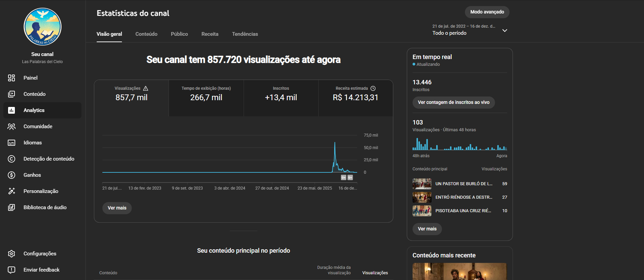Click the Configurações gear icon
644x280 pixels.
11,254
